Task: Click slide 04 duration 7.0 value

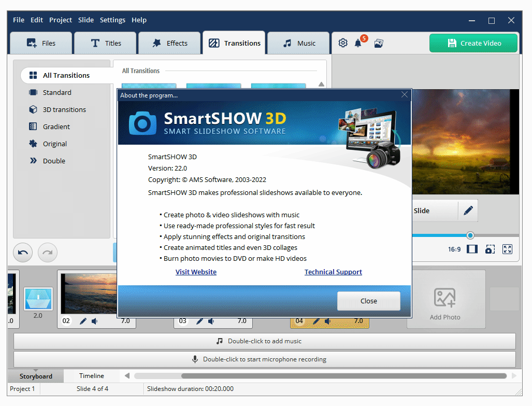Action: (358, 321)
